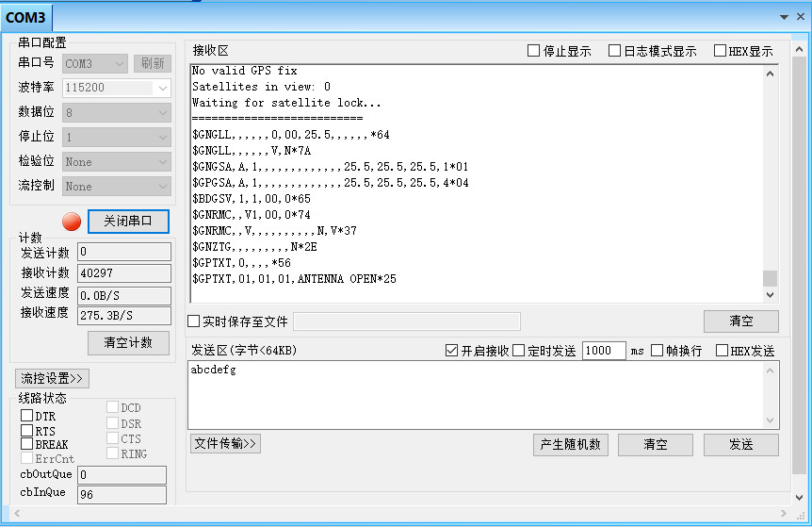Toggle the BREAK checkbox
812x527 pixels.
pos(27,444)
